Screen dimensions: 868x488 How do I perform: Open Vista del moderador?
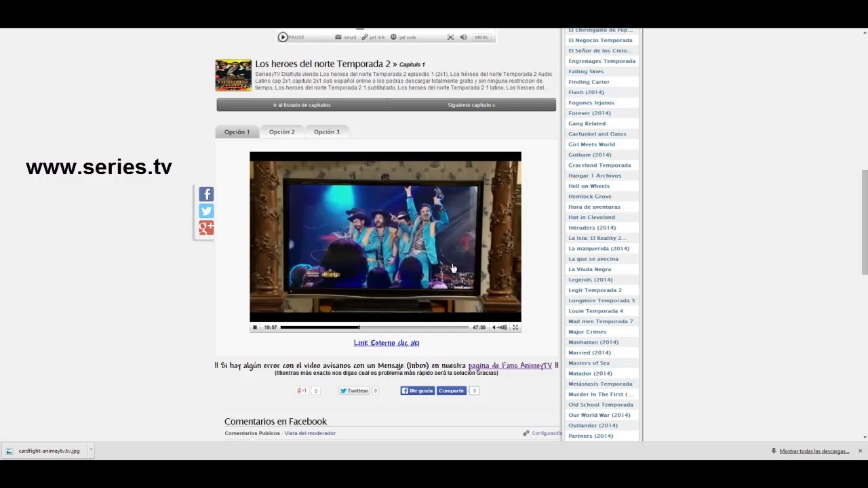tap(310, 433)
